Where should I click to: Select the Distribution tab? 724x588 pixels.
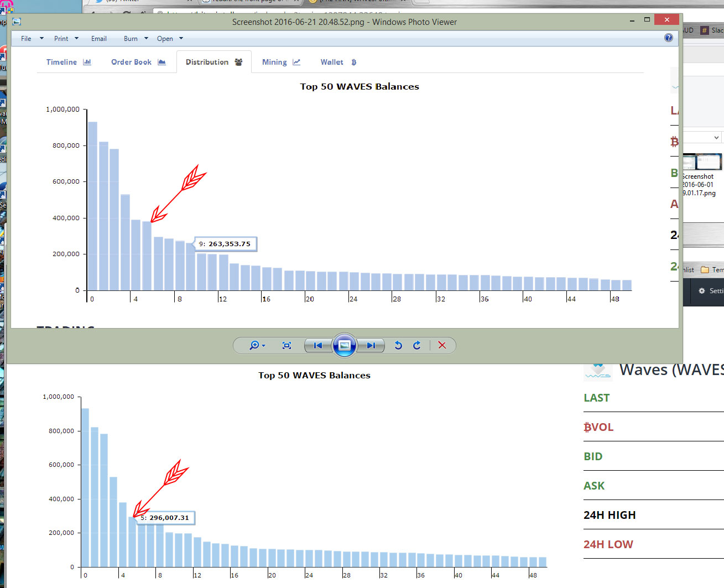pos(214,62)
